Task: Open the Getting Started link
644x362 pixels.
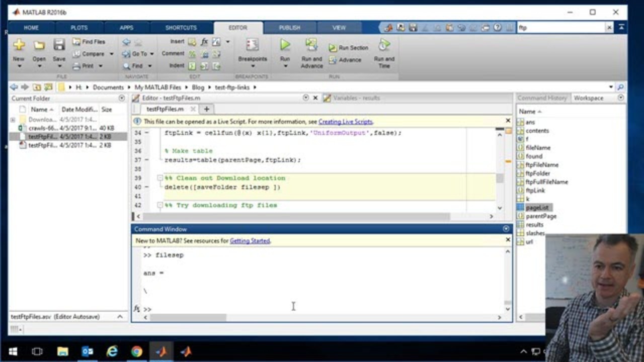Action: click(x=250, y=241)
